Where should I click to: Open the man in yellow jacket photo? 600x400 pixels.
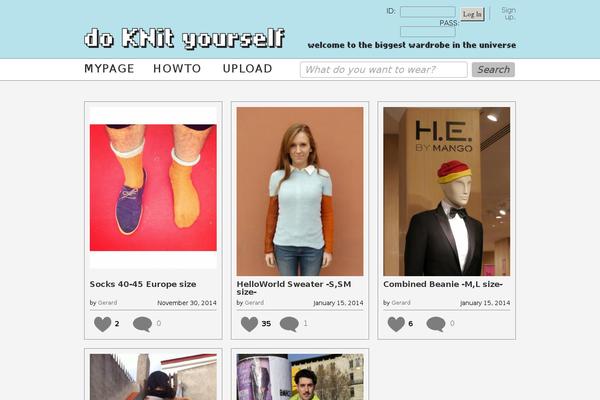[300, 377]
